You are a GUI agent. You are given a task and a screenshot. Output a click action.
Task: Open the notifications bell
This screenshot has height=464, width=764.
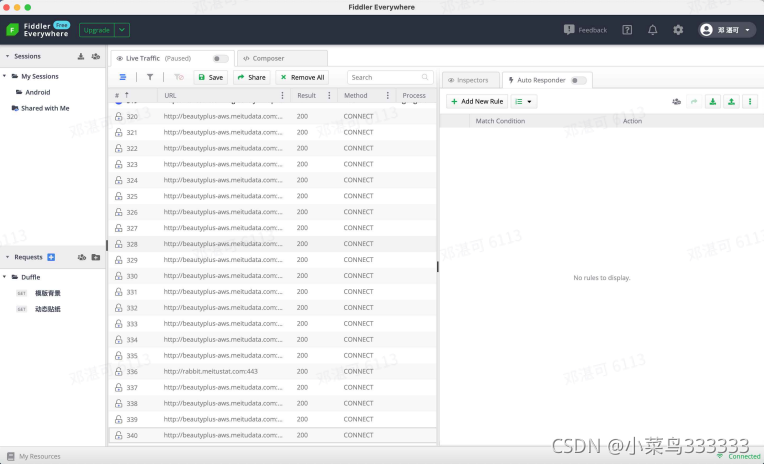pyautogui.click(x=652, y=30)
